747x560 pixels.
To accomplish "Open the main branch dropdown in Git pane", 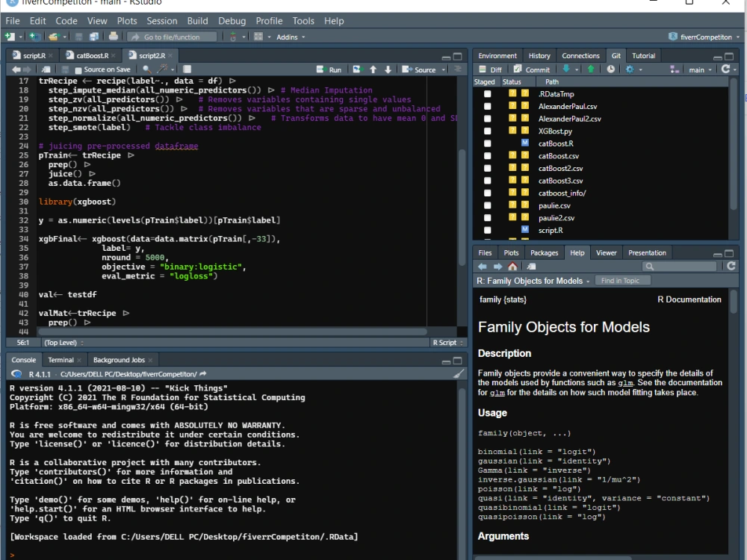I will (x=701, y=70).
